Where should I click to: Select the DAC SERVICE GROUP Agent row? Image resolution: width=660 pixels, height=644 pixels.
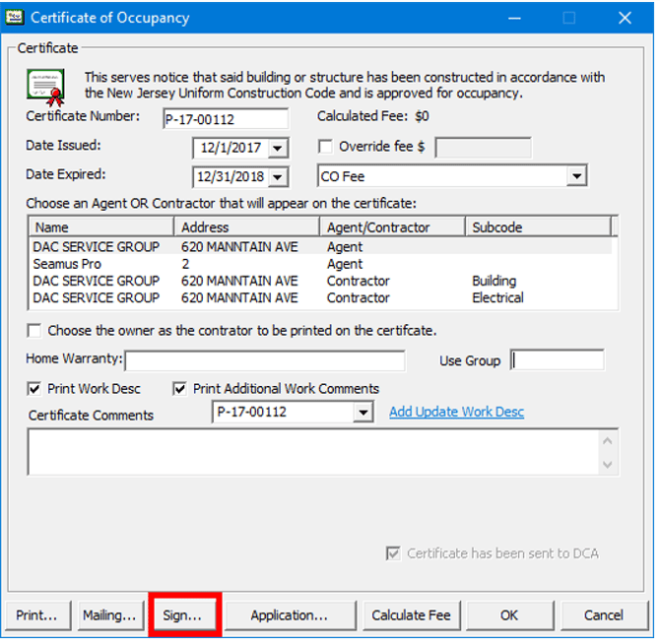(x=321, y=247)
